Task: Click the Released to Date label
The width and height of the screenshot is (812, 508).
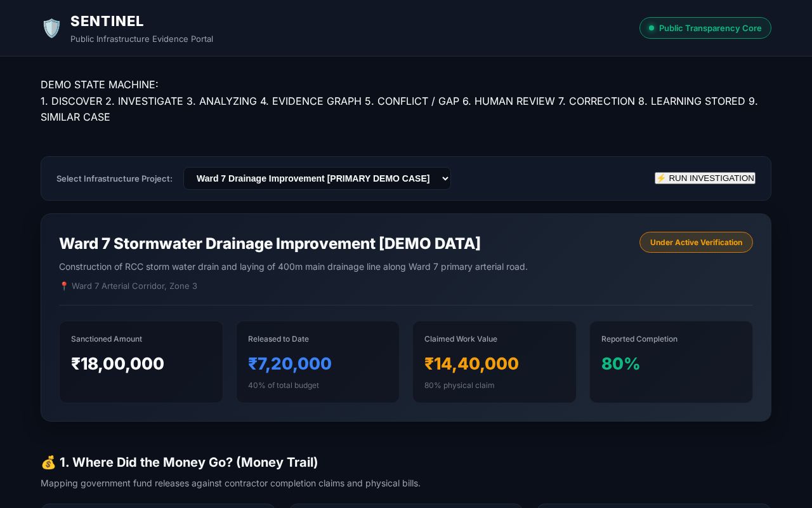Action: (x=278, y=339)
